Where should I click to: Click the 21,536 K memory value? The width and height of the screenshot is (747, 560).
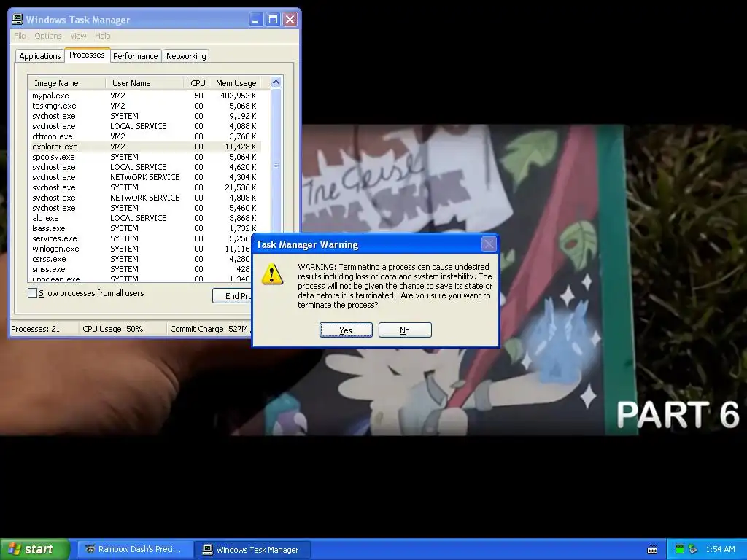241,187
